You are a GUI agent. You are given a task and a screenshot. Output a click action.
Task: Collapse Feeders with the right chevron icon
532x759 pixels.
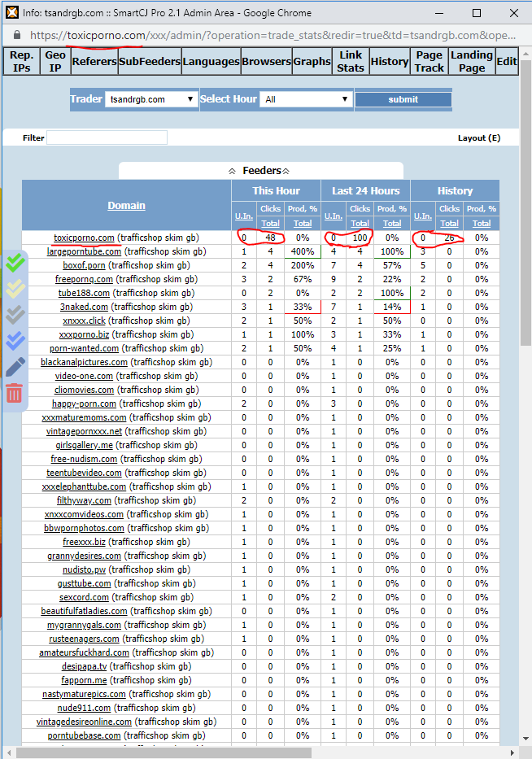[286, 171]
